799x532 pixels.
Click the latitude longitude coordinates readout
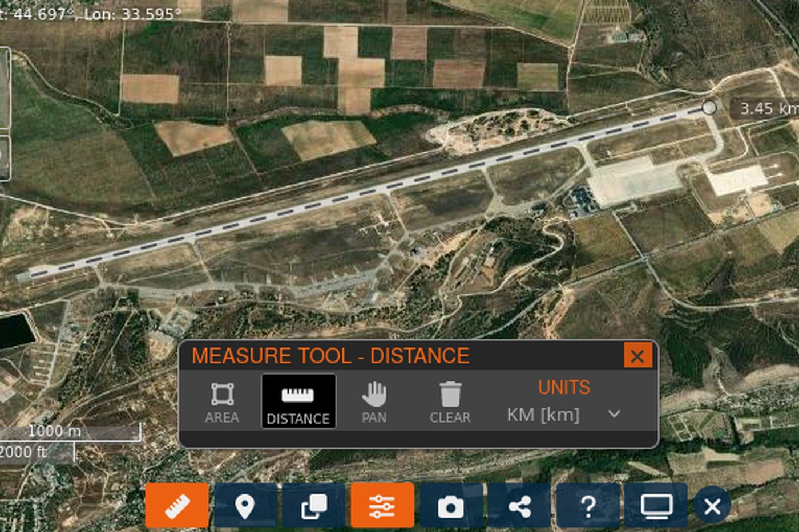90,14
